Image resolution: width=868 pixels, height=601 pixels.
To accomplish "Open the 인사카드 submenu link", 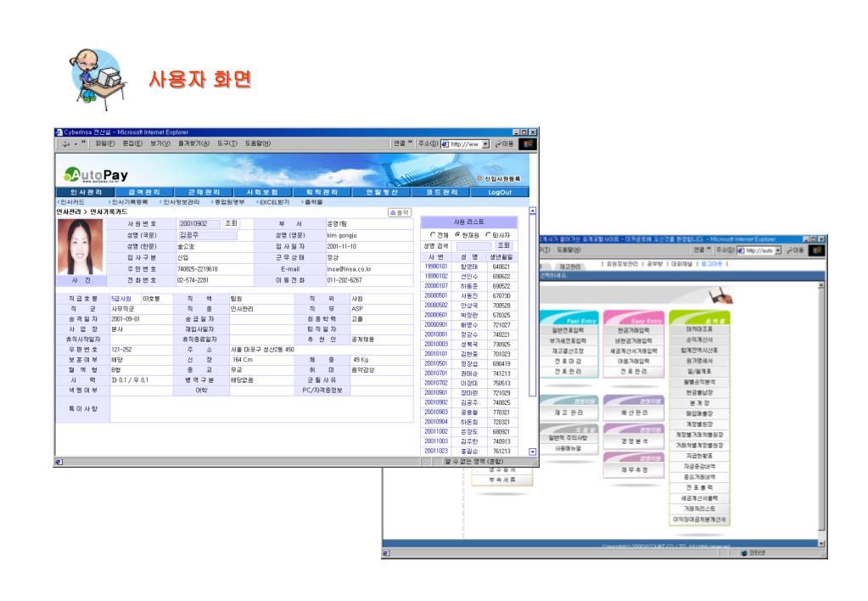I will (72, 202).
